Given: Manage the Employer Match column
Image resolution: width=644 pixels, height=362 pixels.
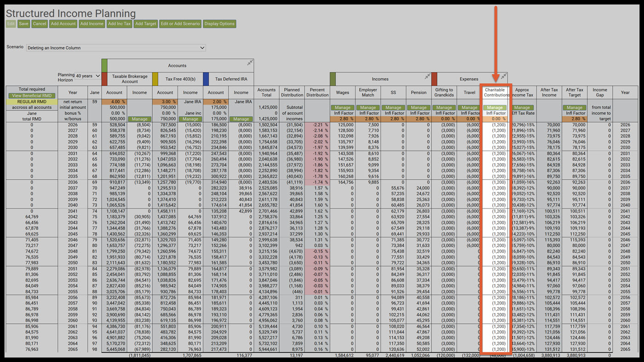Looking at the screenshot, I should coord(368,107).
